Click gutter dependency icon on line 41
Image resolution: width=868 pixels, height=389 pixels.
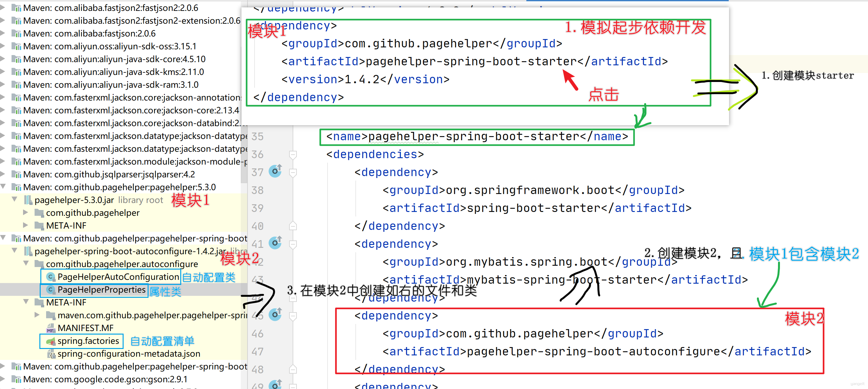tap(276, 242)
